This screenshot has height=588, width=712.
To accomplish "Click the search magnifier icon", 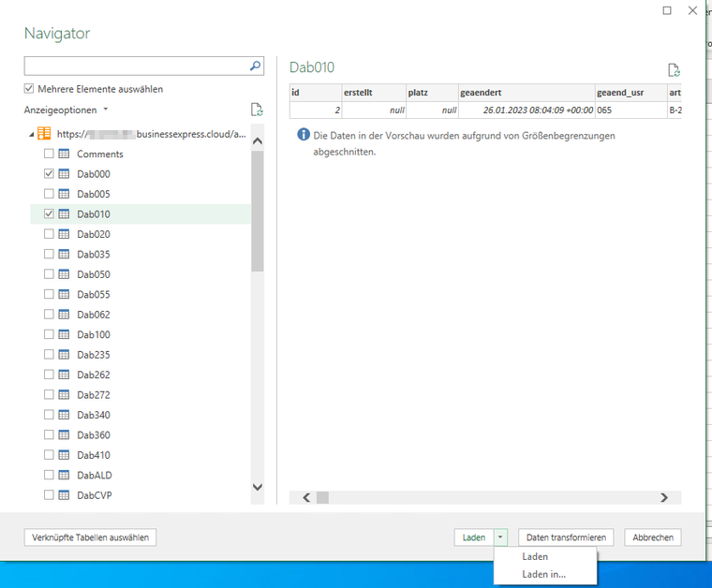I will tap(256, 66).
